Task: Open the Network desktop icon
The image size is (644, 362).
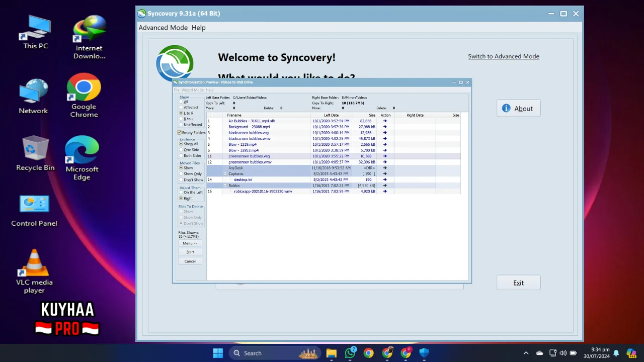Action: [x=33, y=96]
